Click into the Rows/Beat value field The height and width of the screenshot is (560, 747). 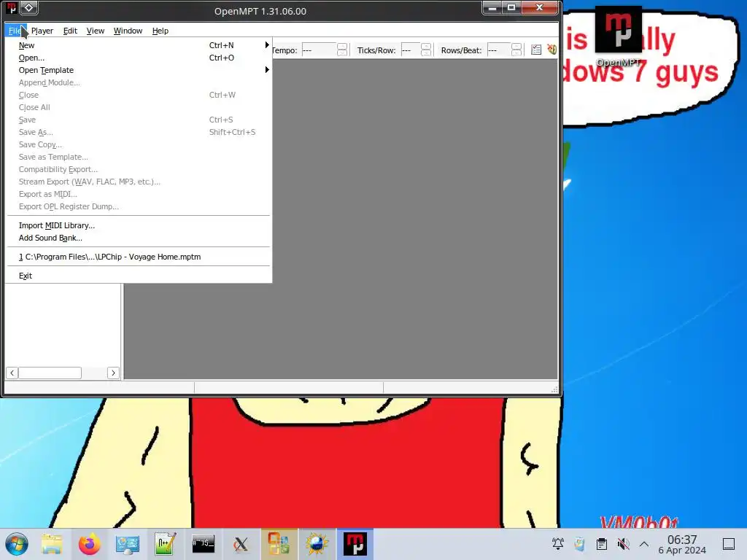[499, 50]
